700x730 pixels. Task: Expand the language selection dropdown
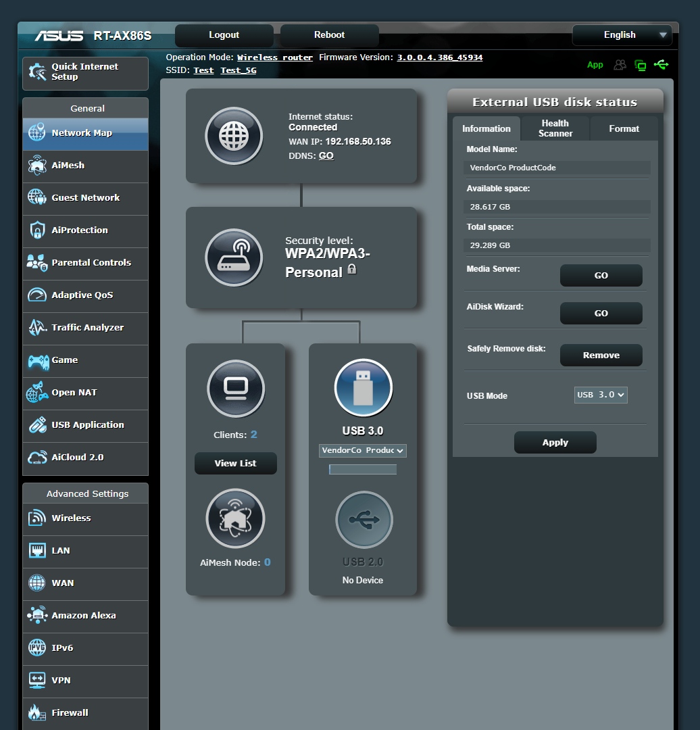(622, 34)
